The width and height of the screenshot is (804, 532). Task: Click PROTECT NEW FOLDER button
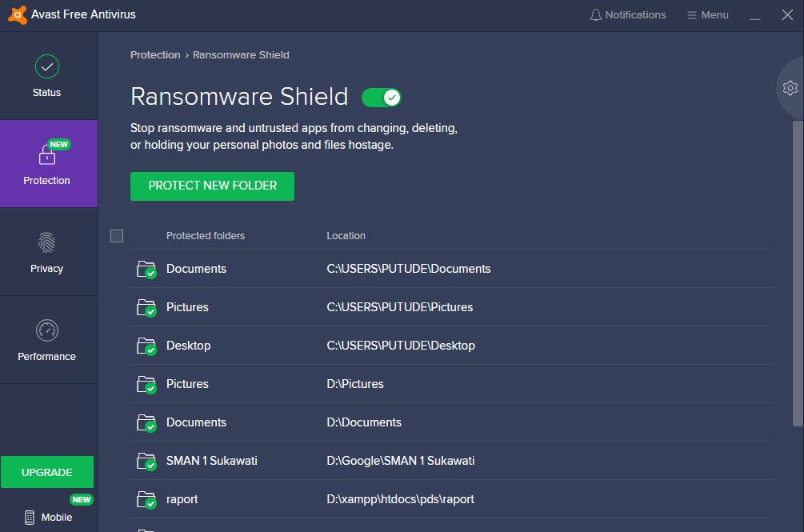pos(212,186)
